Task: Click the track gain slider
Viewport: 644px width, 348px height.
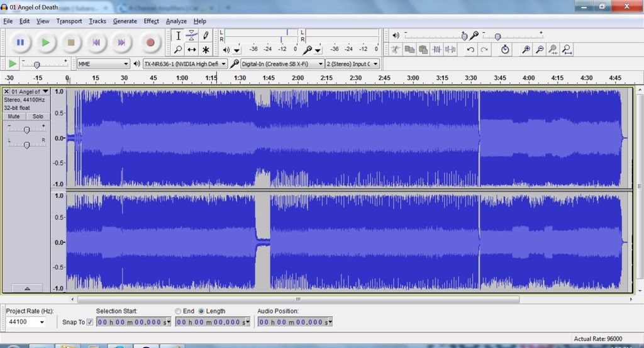Action: coord(26,130)
